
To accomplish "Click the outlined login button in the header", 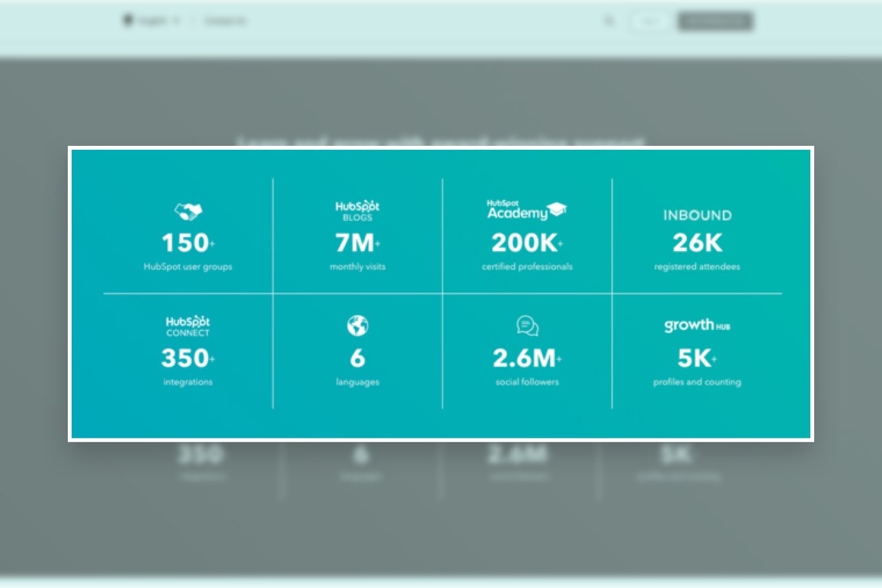I will click(649, 20).
